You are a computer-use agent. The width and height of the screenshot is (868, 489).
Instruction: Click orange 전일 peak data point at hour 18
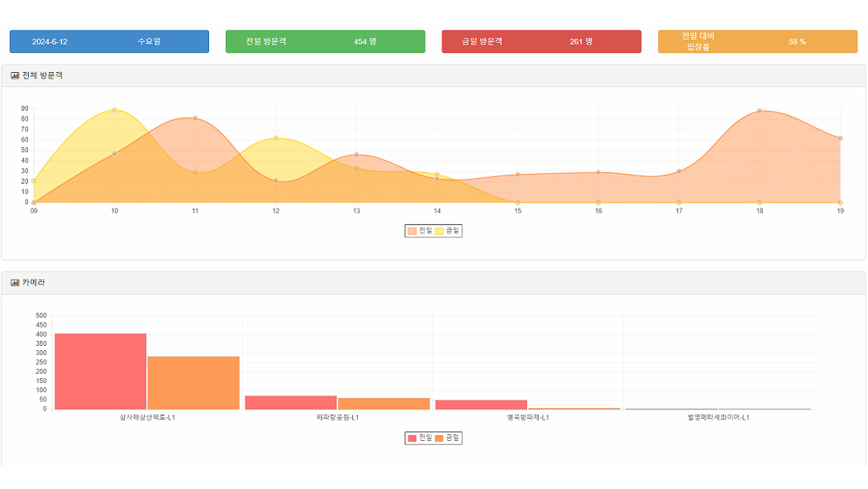[759, 111]
